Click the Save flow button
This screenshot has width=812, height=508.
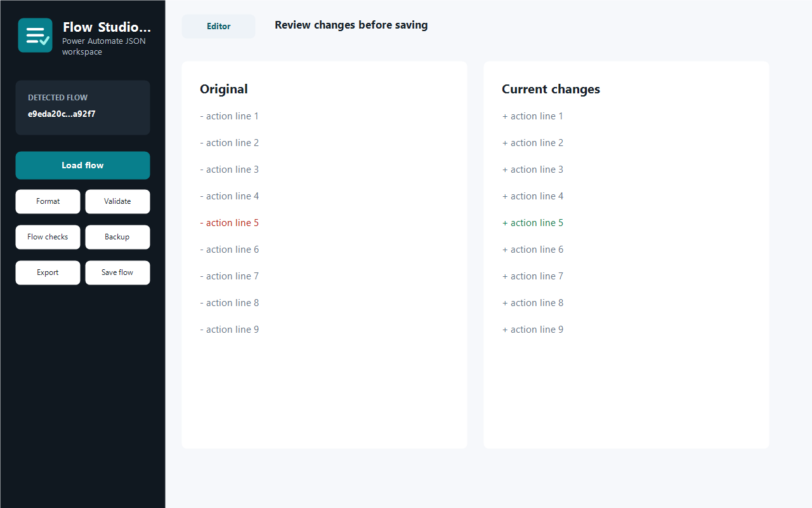point(117,272)
